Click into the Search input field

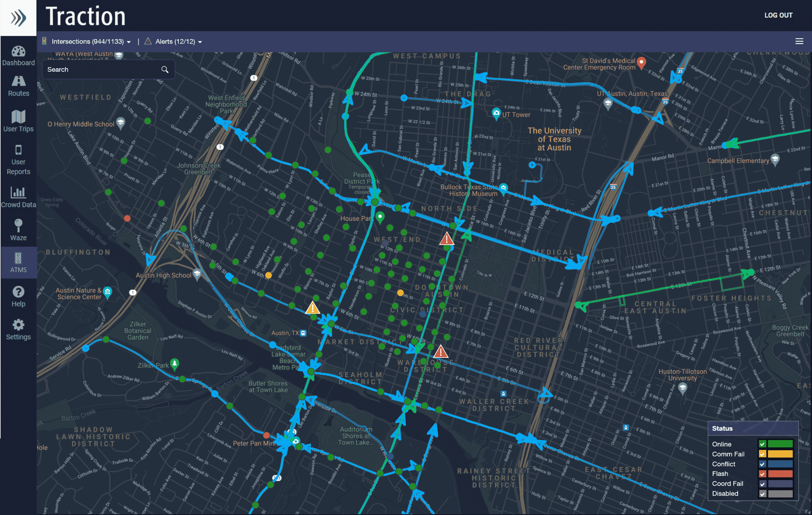click(x=101, y=70)
